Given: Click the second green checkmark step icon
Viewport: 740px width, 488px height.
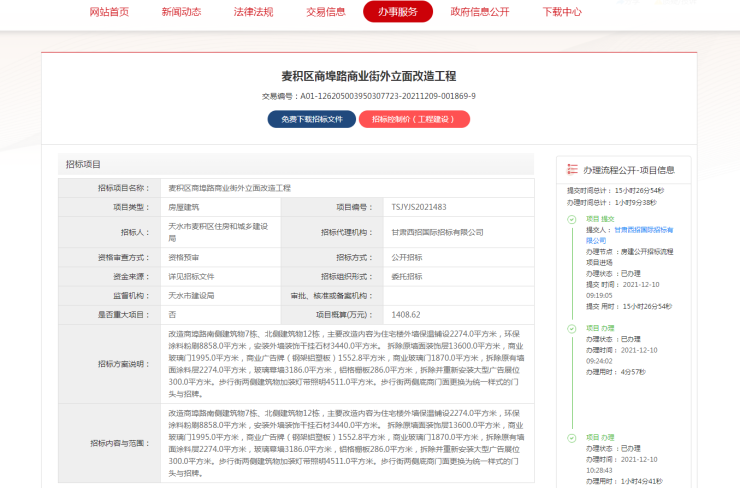Looking at the screenshot, I should click(572, 327).
